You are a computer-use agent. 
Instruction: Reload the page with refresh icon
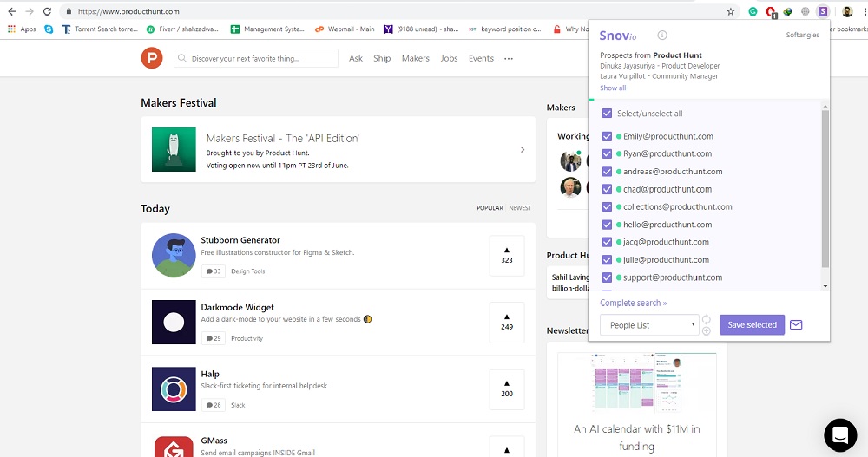click(x=47, y=11)
